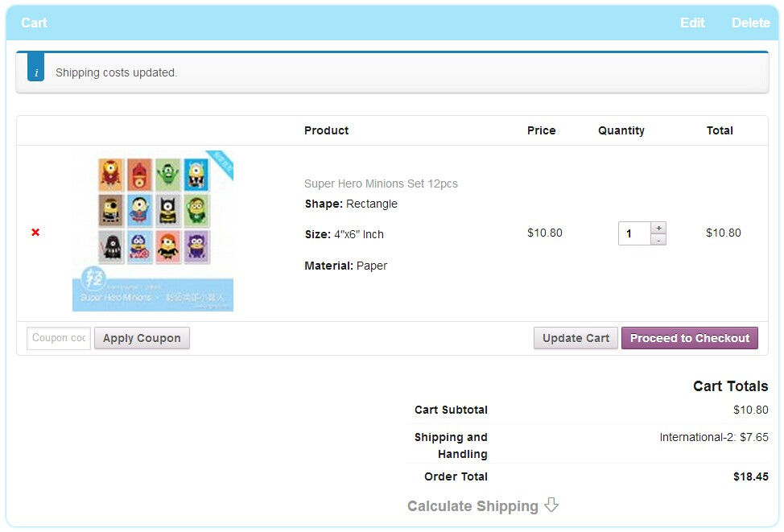
Task: Click the $18.45 order total value
Action: [x=750, y=477]
